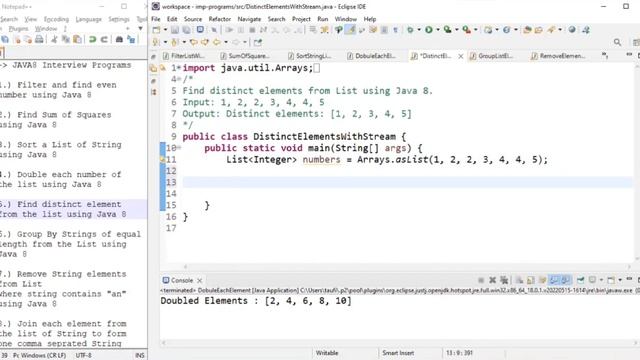Open the Help menu in Eclipse

[369, 19]
